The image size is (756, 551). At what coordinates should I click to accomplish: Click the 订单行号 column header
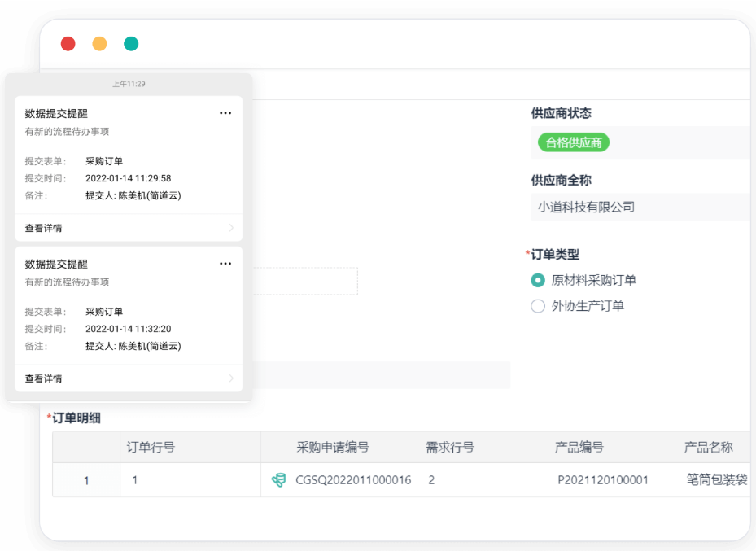(151, 447)
